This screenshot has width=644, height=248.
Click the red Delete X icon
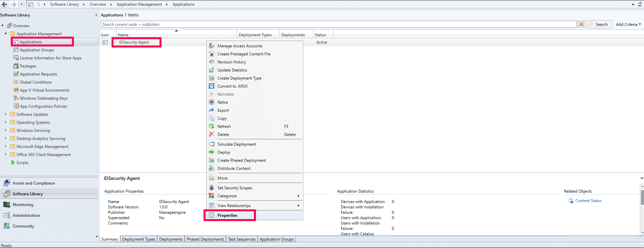pyautogui.click(x=212, y=135)
